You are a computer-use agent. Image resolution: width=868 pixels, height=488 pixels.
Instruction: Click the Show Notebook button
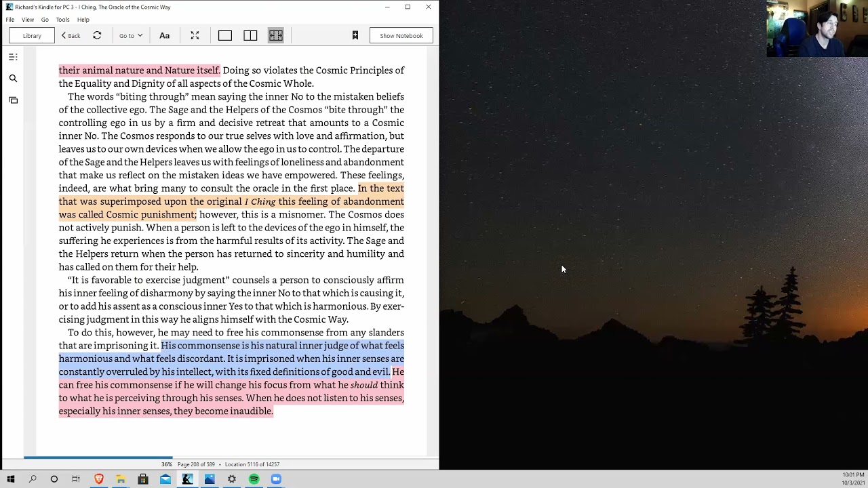coord(401,36)
